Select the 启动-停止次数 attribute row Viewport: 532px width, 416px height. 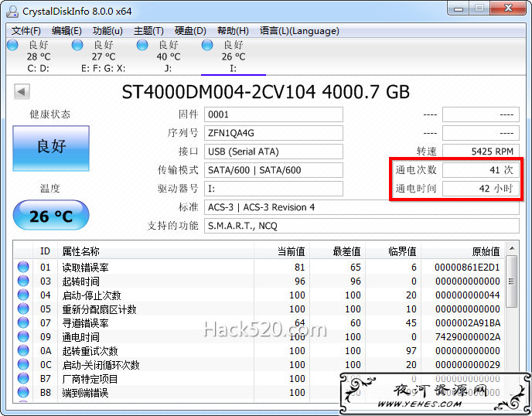coord(259,295)
